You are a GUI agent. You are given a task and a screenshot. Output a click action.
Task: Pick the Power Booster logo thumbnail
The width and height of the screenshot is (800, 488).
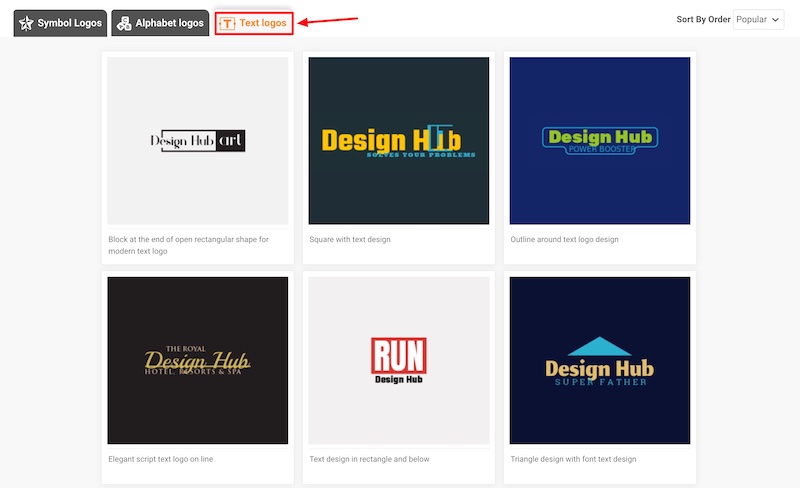(x=599, y=140)
